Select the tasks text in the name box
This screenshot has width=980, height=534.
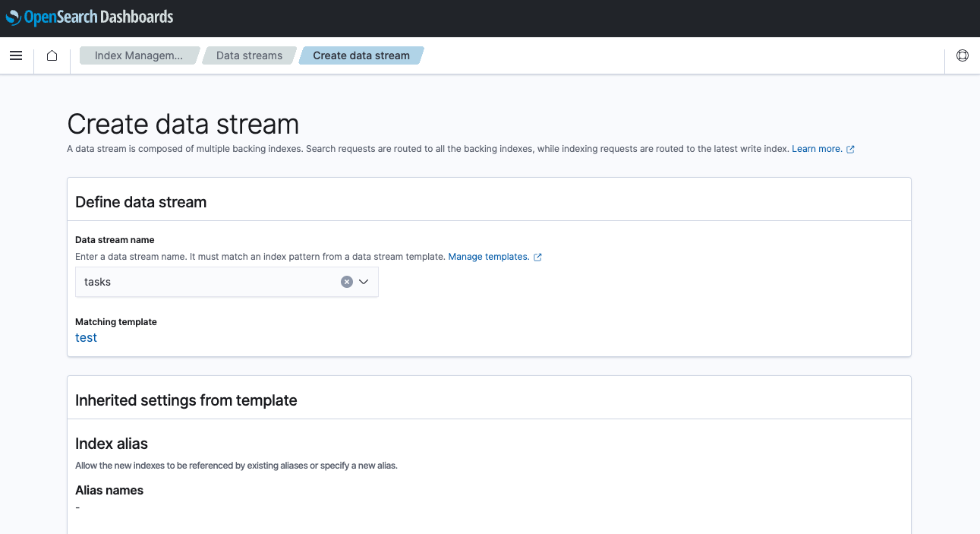[x=97, y=281]
